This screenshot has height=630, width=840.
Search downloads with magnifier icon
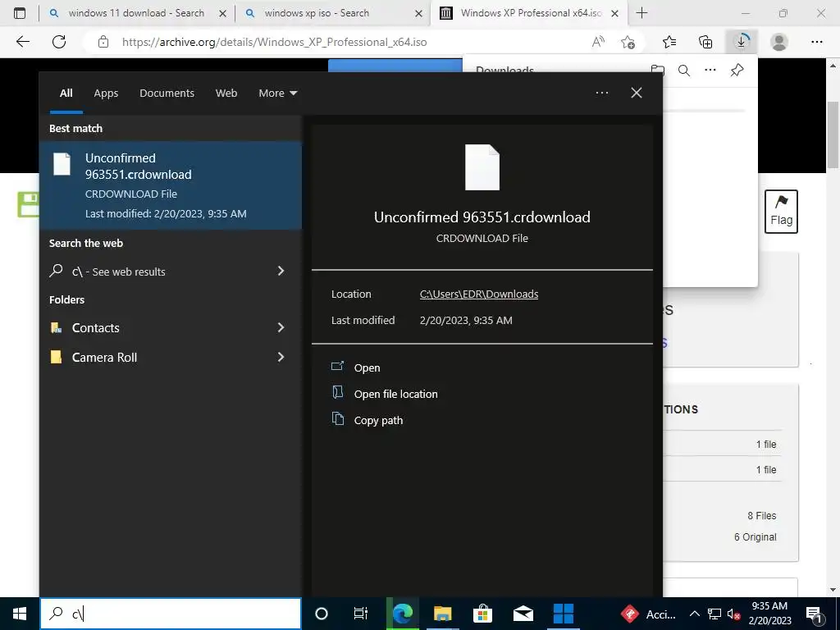point(684,71)
